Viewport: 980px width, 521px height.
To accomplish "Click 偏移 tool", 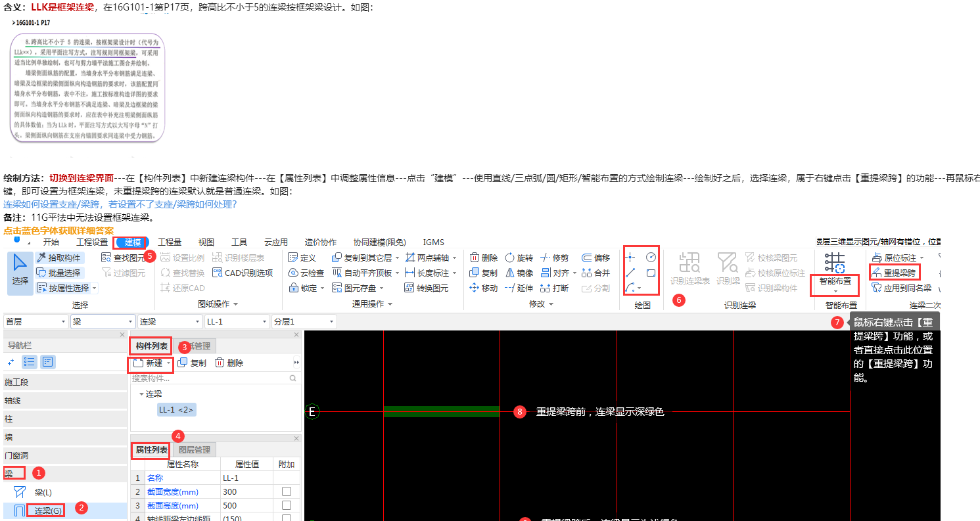I will pos(595,258).
